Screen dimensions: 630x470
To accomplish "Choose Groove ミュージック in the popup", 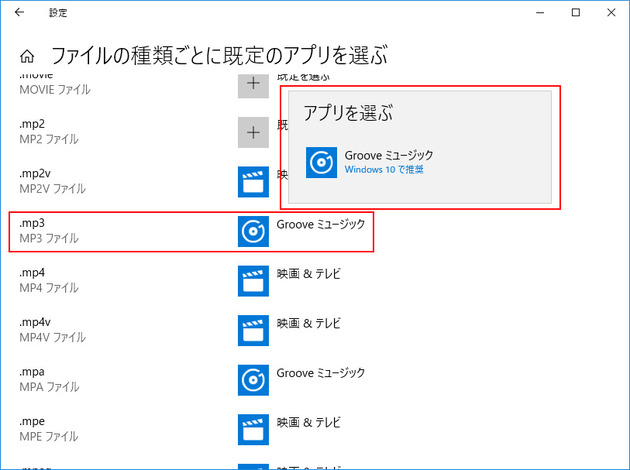I will (389, 155).
